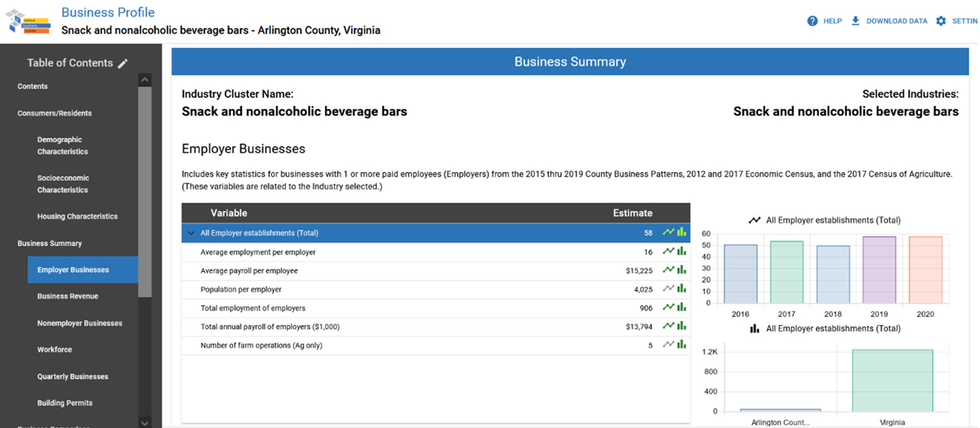Image resolution: width=980 pixels, height=428 pixels.
Task: Click the Estimate column header
Action: (633, 213)
